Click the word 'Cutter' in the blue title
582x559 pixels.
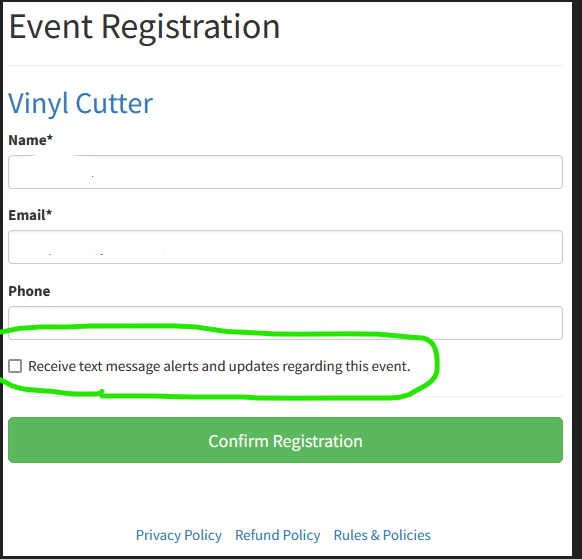coord(114,103)
